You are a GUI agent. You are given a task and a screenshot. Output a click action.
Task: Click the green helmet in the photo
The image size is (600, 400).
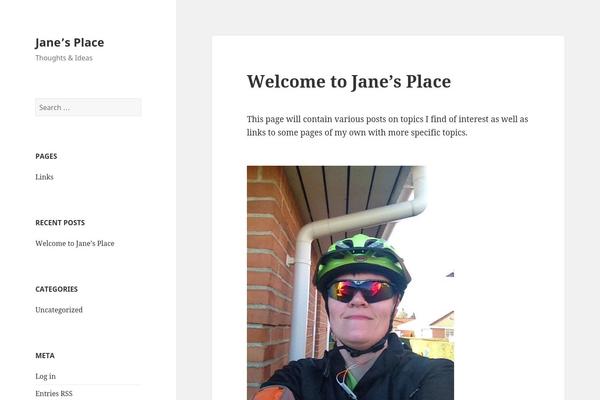click(x=360, y=256)
